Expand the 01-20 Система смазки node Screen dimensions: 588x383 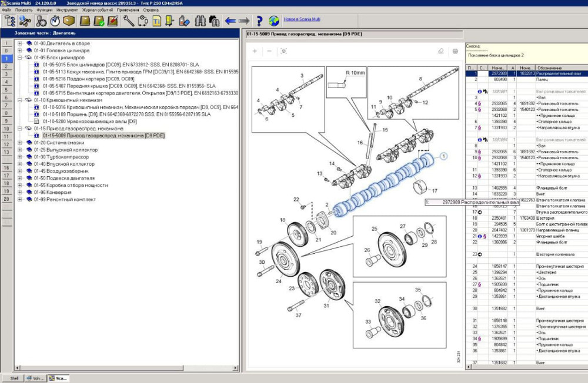click(x=20, y=143)
